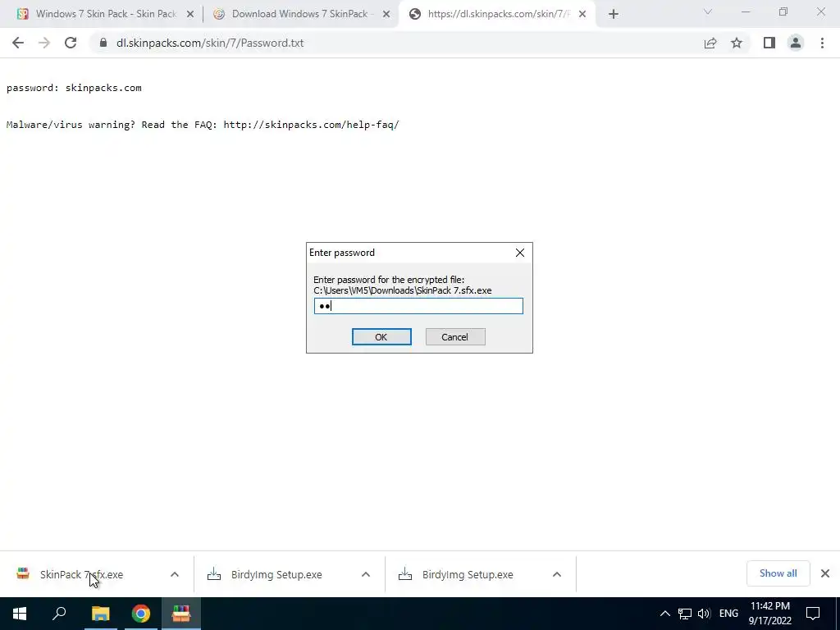This screenshot has height=630, width=840.
Task: Close the Windows 7 Skin Pack tab
Action: [x=190, y=15]
